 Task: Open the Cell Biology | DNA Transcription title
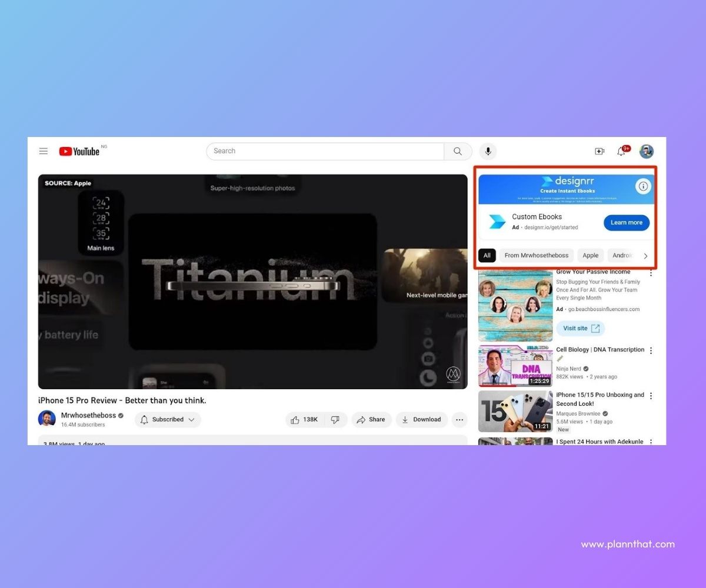point(600,349)
